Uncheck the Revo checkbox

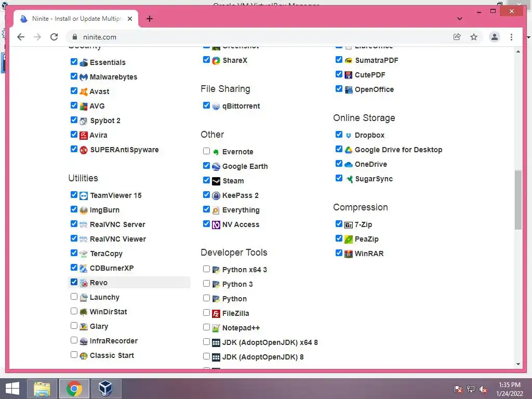(x=74, y=282)
